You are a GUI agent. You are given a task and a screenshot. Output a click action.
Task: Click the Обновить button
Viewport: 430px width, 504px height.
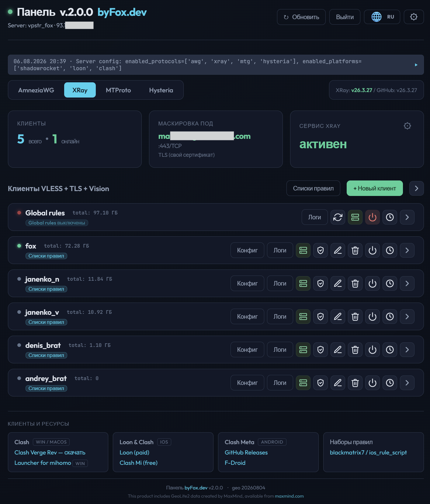(301, 17)
